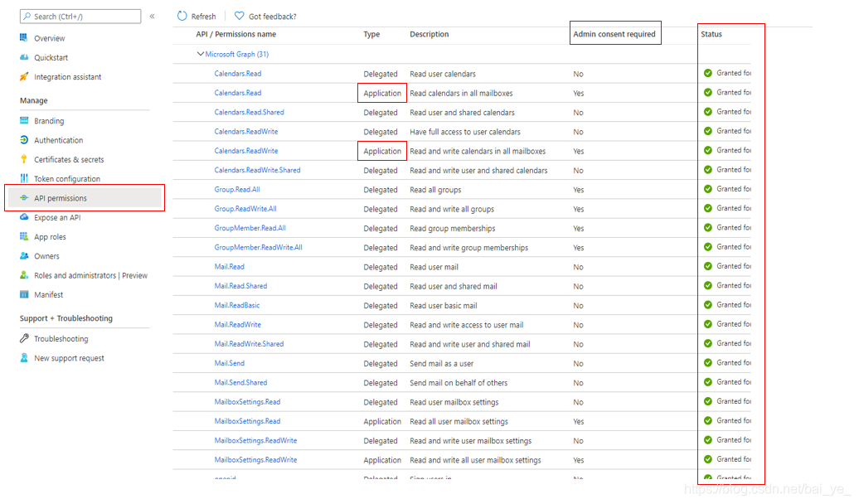Viewport: 859px width, 504px height.
Task: Open the Mail.ReadBasic permission link
Action: click(x=236, y=305)
